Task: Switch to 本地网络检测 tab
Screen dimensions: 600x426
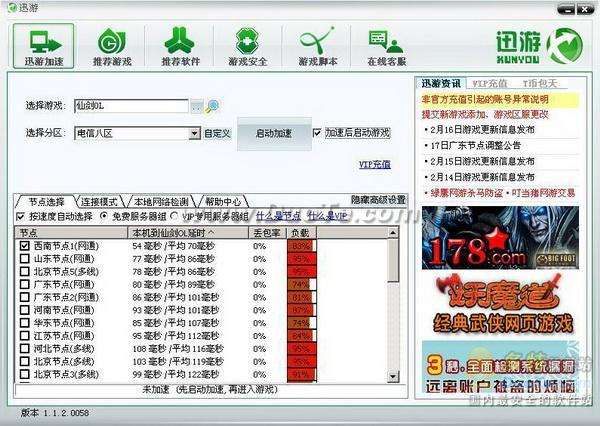Action: coord(161,201)
